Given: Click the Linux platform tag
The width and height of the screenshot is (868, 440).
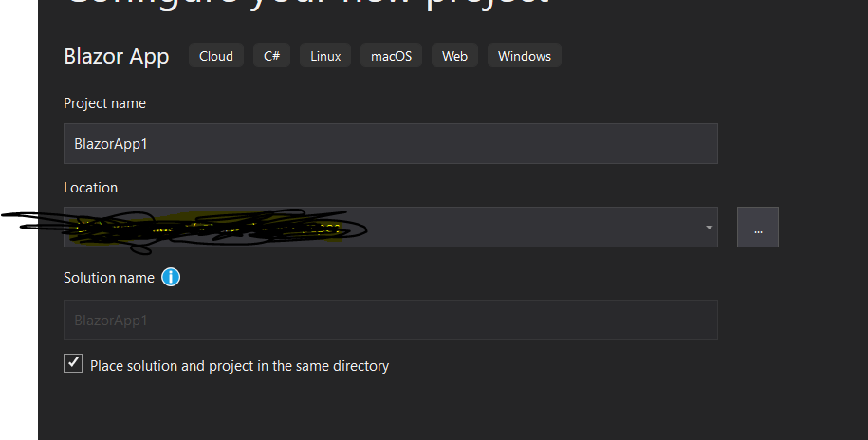Looking at the screenshot, I should [x=325, y=56].
